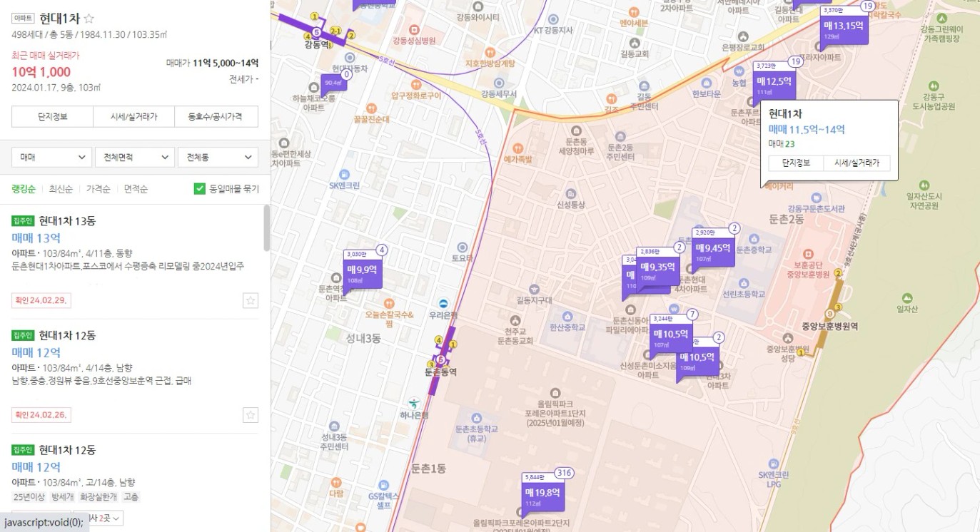Open the 현대1차 13동 listing title
Viewport: 980px width, 532px height.
click(x=67, y=220)
